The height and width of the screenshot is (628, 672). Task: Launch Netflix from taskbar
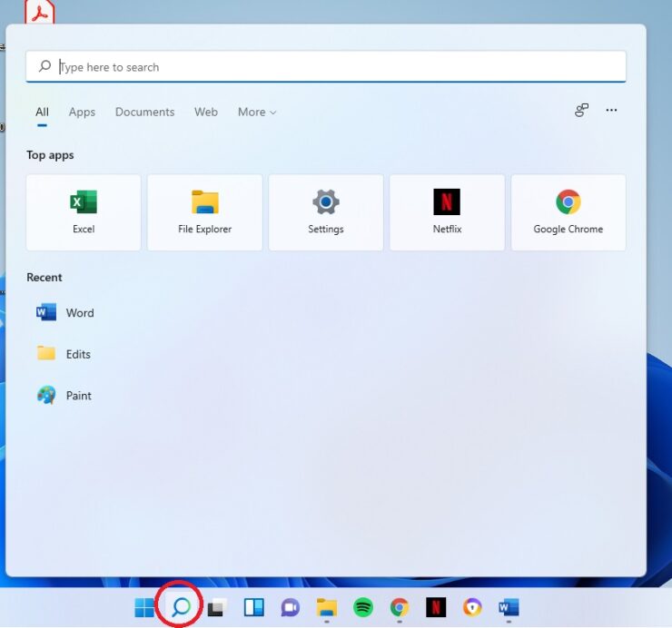pos(436,607)
